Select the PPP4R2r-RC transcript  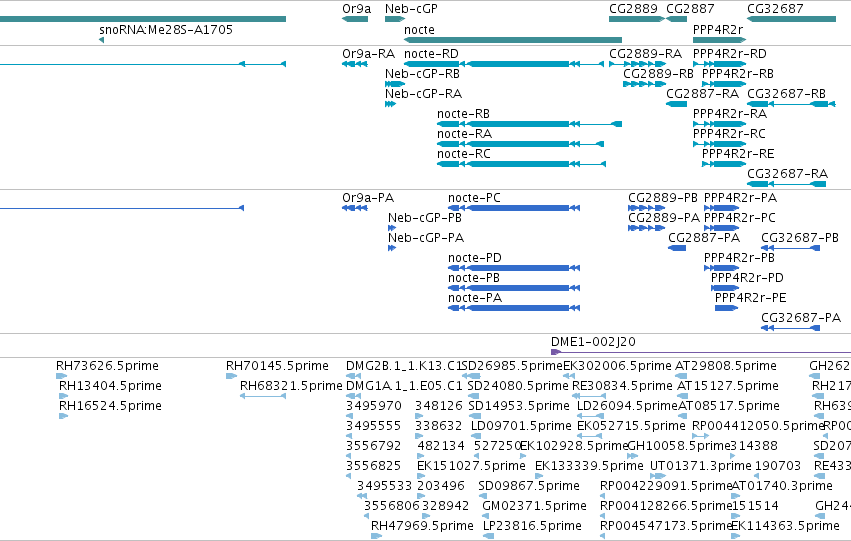(719, 144)
